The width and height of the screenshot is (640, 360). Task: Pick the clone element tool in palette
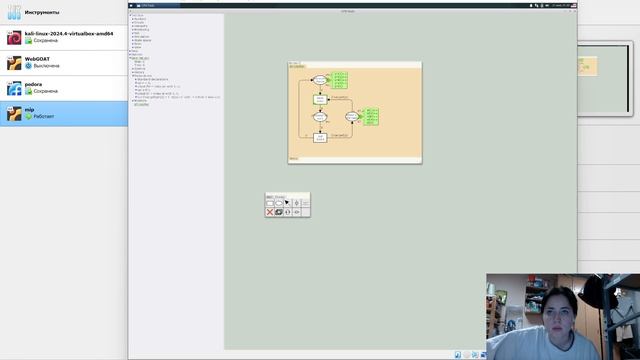click(x=279, y=212)
